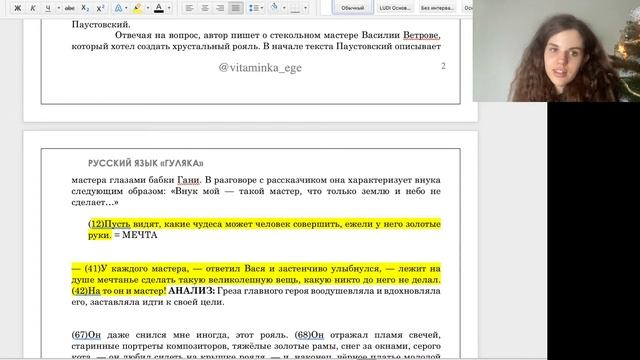Open underline style dropdown arrow
Image resolution: width=640 pixels, height=360 pixels.
point(59,8)
